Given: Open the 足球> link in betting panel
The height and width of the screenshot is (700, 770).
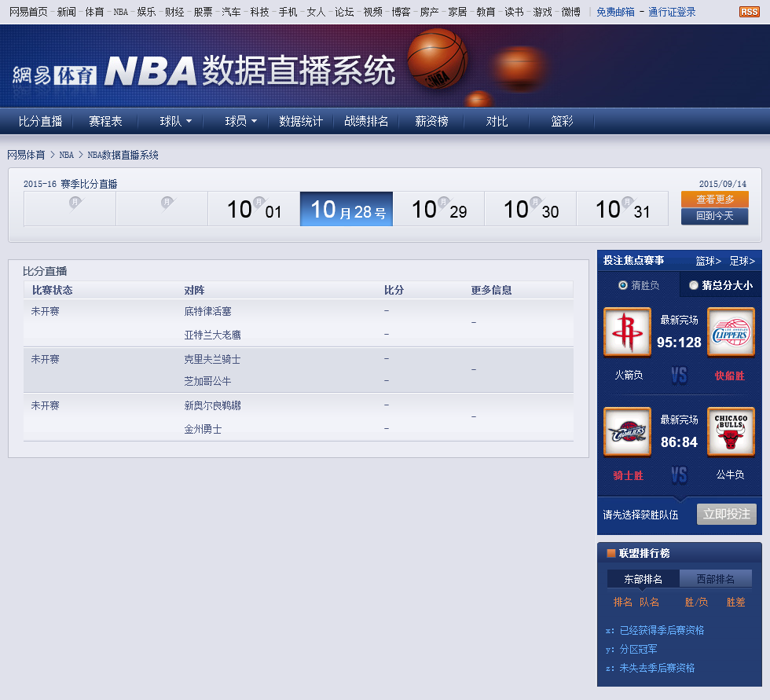Looking at the screenshot, I should pos(742,261).
